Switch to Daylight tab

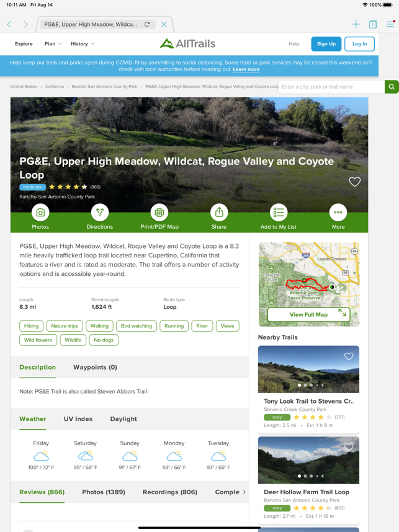pyautogui.click(x=123, y=419)
